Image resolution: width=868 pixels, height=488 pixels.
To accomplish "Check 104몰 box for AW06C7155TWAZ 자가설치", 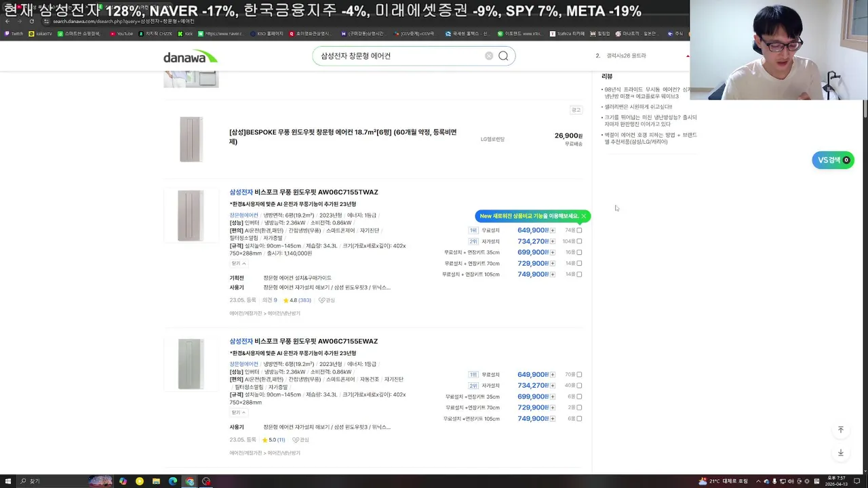I will click(579, 241).
